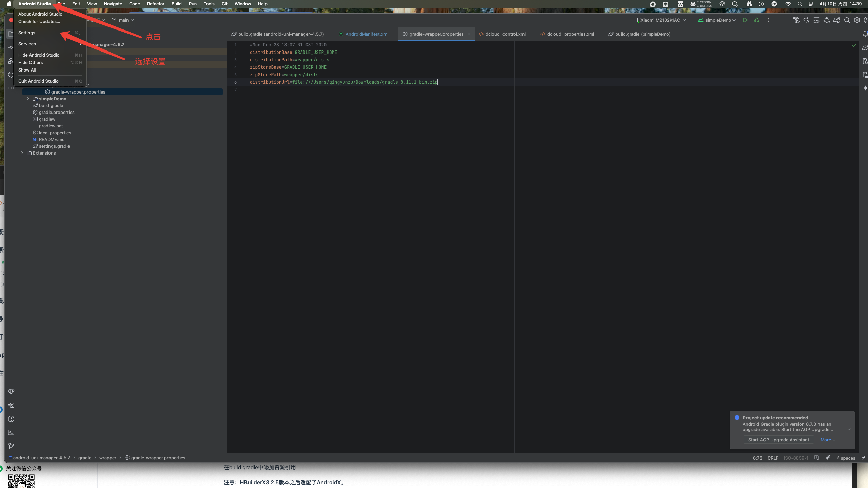
Task: Open the Terminal tool window
Action: (x=11, y=432)
